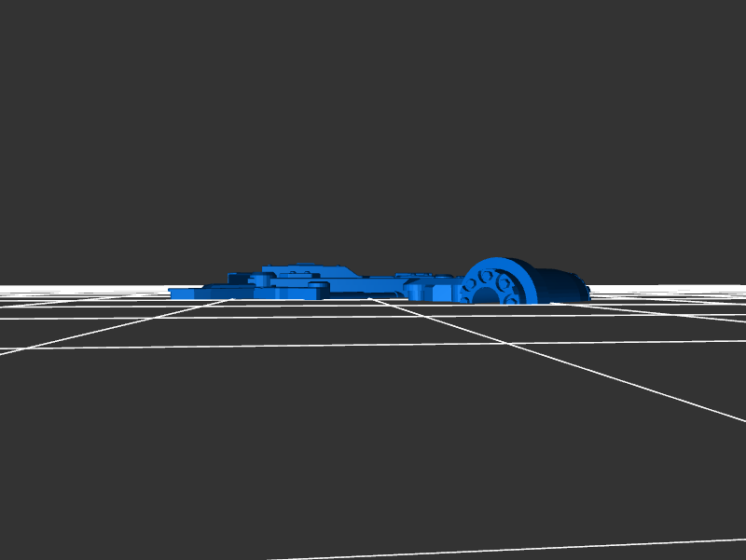
Task: Click the dark floor area below the model
Action: click(373, 438)
